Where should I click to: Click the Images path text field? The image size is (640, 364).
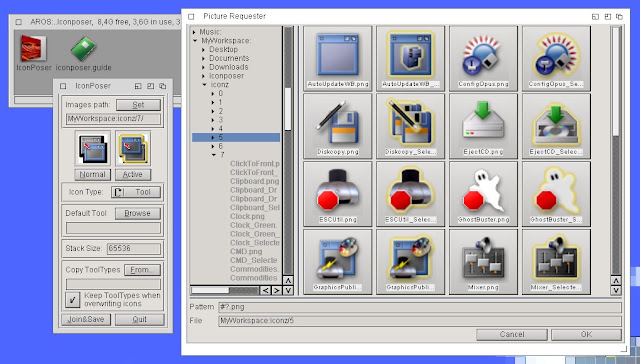(x=113, y=119)
